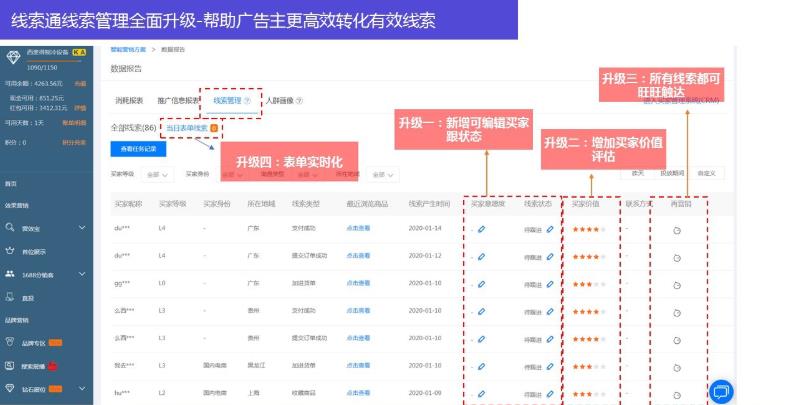Expand the 黄效宝 sidebar menu chevron
The width and height of the screenshot is (785, 405).
(81, 228)
